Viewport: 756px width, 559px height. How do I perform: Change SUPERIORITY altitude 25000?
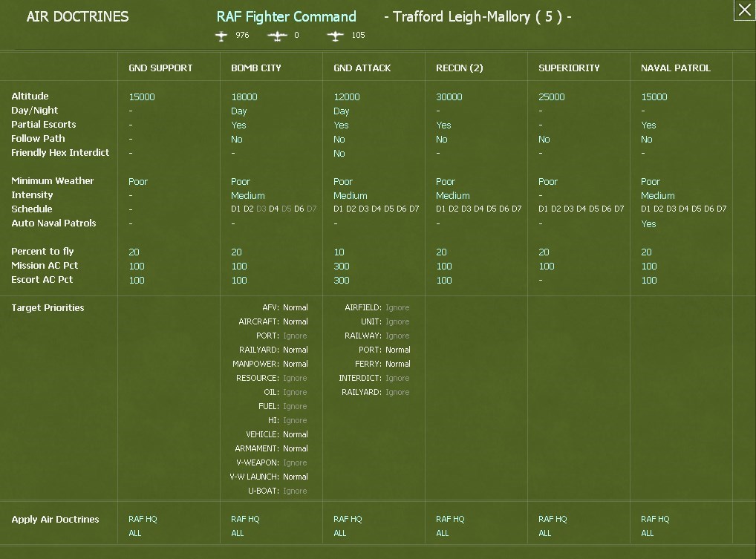click(552, 97)
